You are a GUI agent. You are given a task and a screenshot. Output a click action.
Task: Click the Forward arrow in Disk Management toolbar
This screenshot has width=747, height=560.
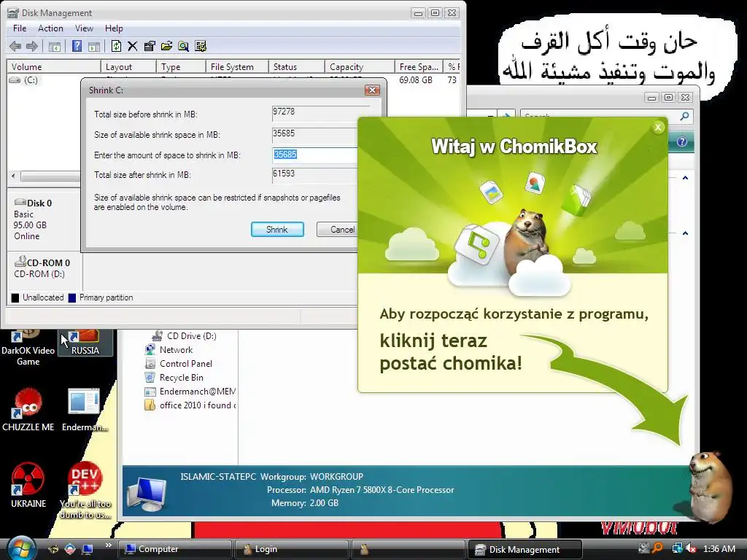(32, 46)
